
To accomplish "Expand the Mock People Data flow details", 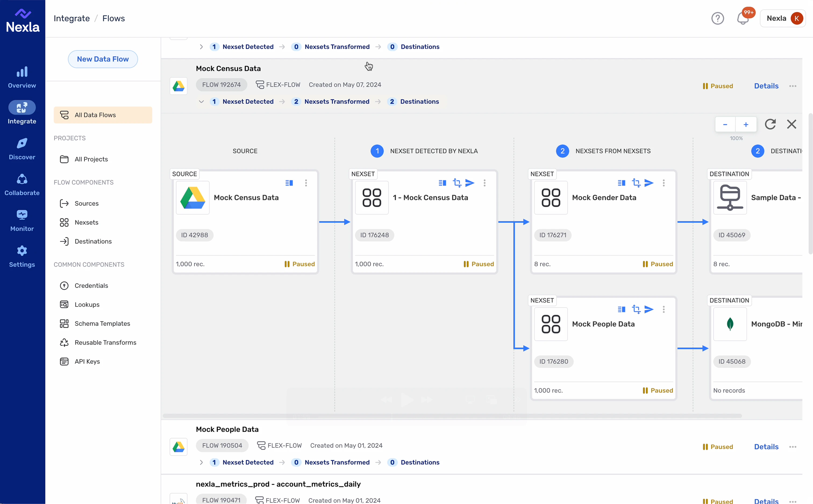I will pyautogui.click(x=201, y=462).
